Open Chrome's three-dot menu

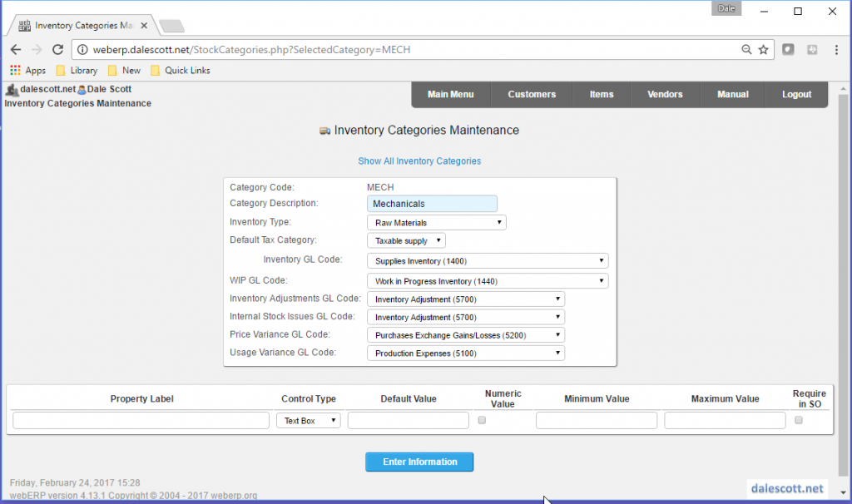[x=836, y=49]
